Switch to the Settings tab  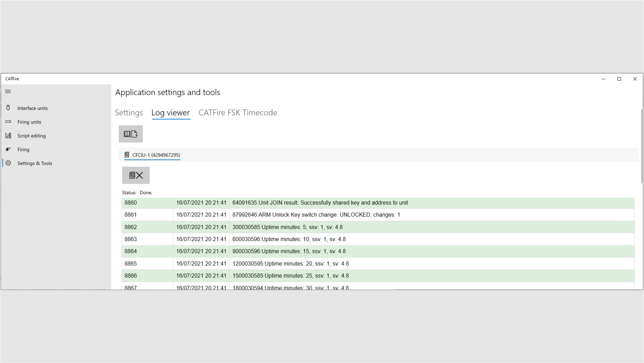pyautogui.click(x=129, y=113)
